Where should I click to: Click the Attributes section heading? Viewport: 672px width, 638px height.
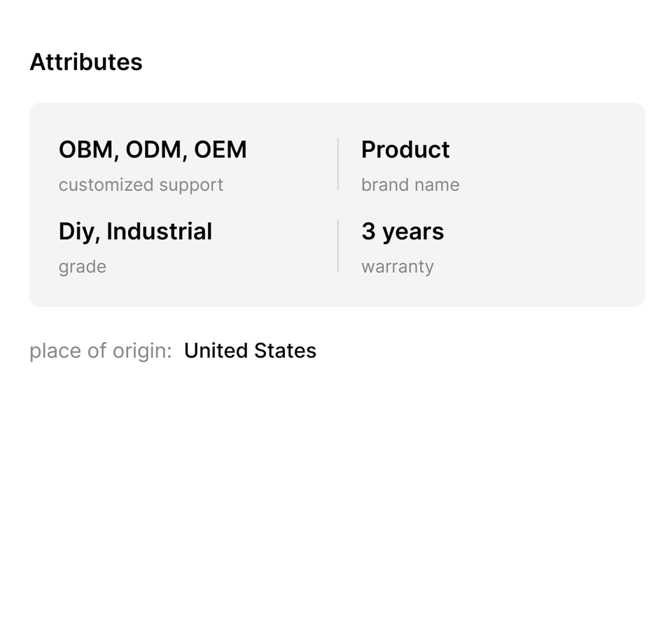pyautogui.click(x=85, y=62)
